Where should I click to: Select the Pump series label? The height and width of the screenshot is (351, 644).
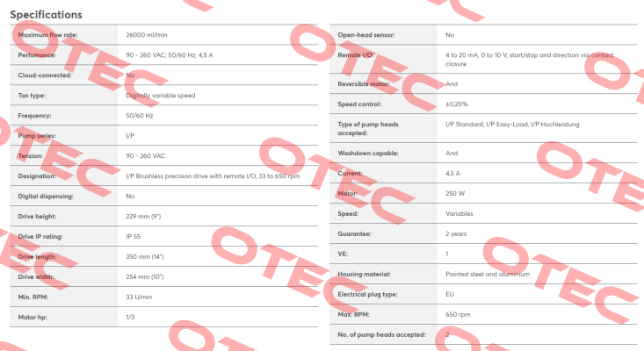pyautogui.click(x=37, y=136)
